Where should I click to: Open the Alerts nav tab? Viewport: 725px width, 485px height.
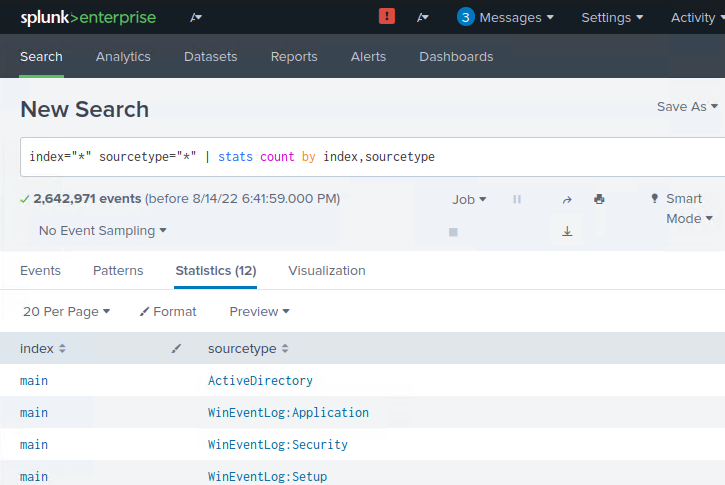click(368, 56)
